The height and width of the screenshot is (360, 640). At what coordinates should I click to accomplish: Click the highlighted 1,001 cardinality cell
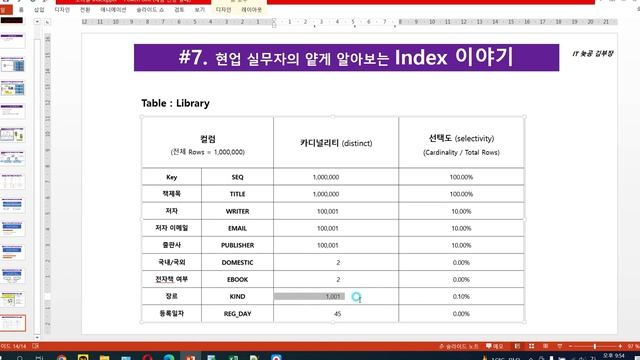336,296
